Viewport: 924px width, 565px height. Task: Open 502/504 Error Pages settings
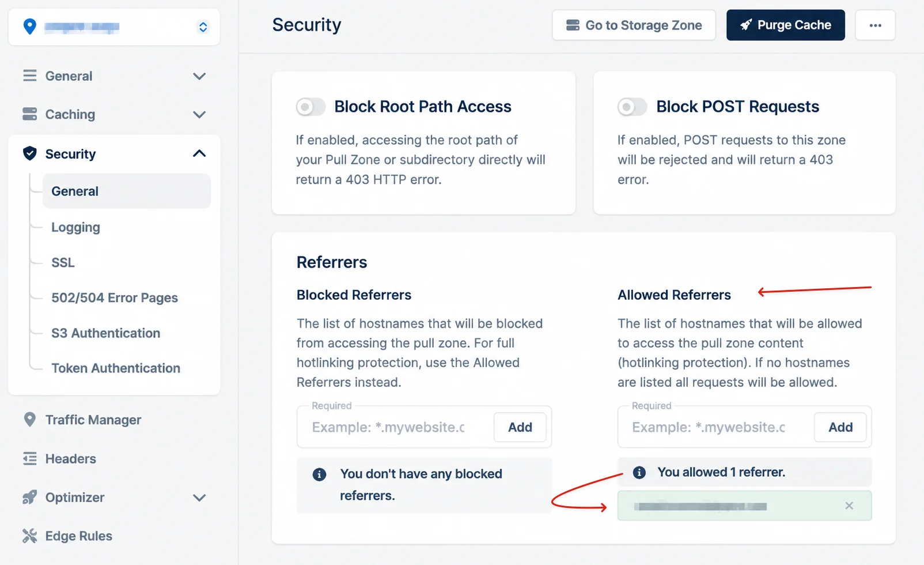[x=115, y=297]
